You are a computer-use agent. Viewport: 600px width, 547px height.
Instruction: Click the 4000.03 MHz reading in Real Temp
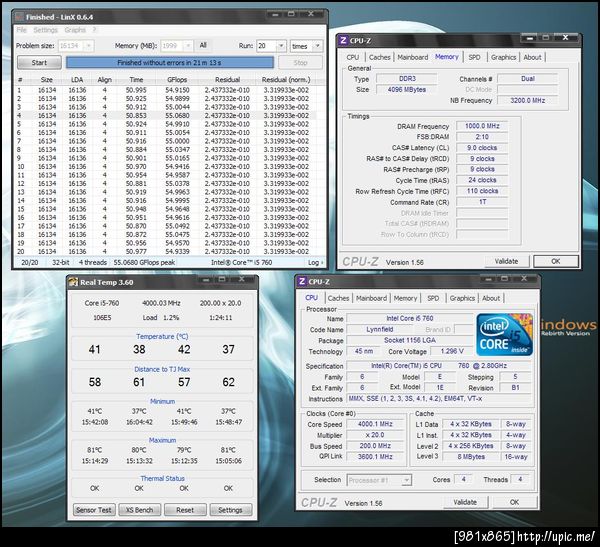tap(161, 303)
